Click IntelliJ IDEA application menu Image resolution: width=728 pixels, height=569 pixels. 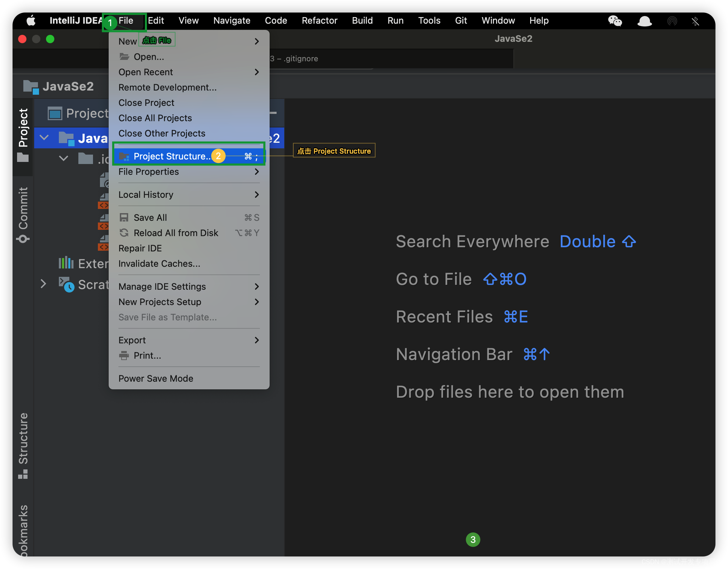tap(76, 21)
